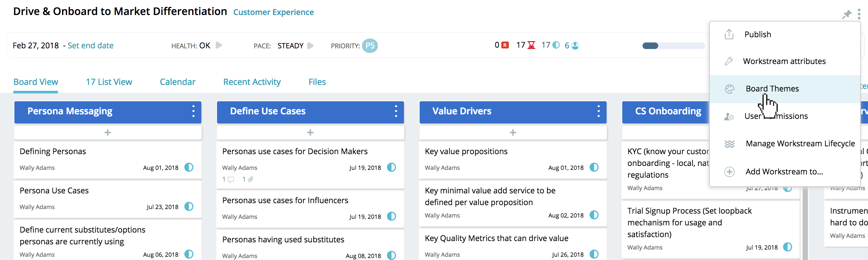
Task: Open the Defining Personas card title
Action: (53, 152)
